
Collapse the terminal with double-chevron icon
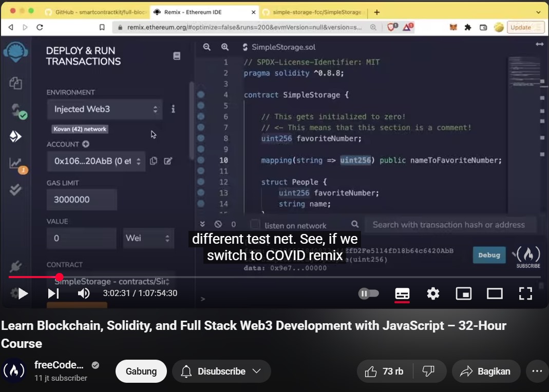(x=202, y=224)
